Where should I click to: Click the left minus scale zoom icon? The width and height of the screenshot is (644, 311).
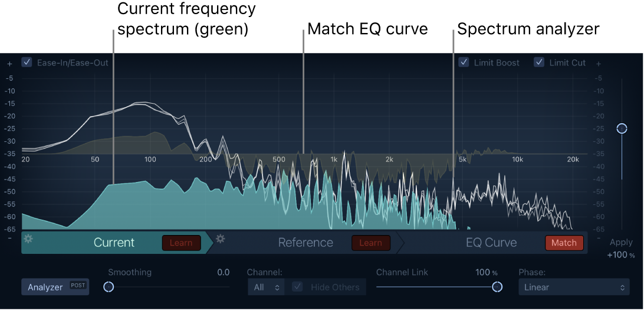click(x=9, y=237)
